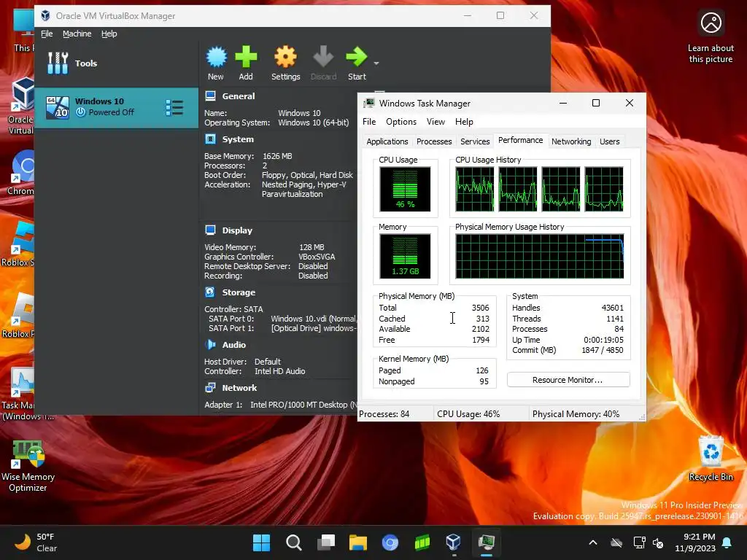
Task: Open the Windows 10 VM list menu icon
Action: [174, 108]
